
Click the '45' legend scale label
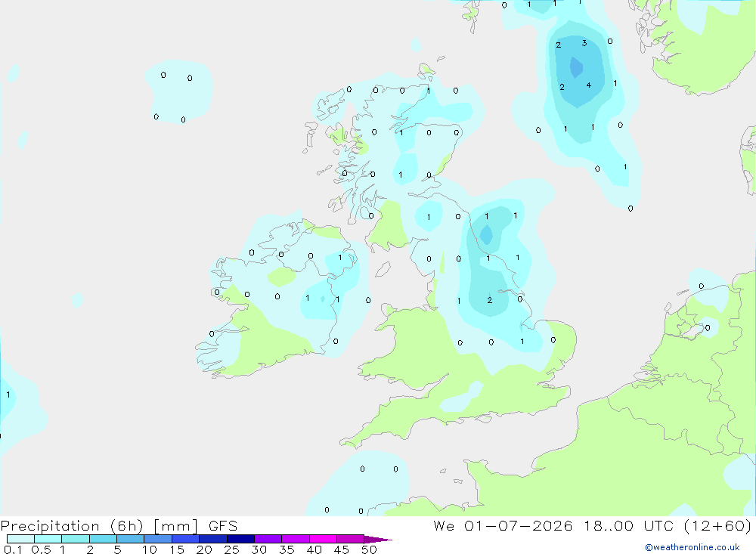pos(342,549)
